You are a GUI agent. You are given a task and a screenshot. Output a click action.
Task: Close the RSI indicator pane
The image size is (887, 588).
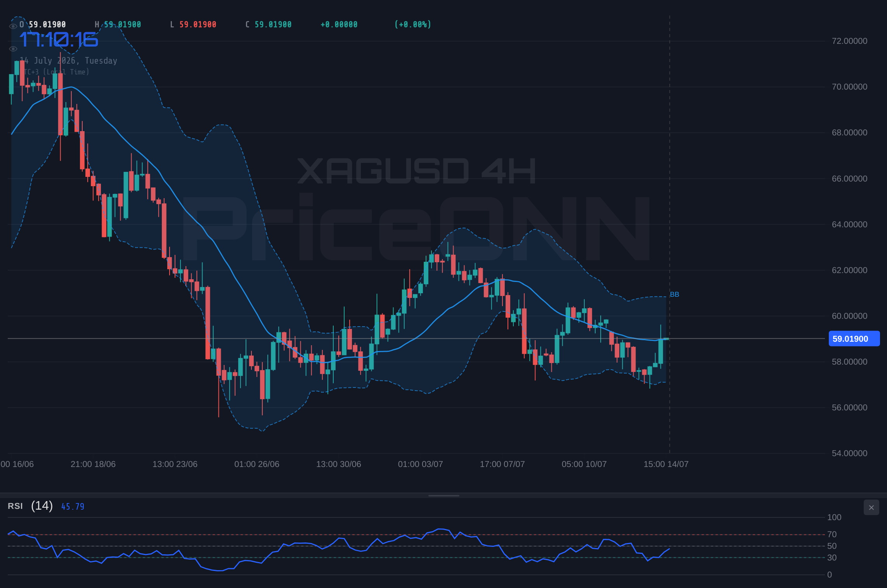point(871,507)
